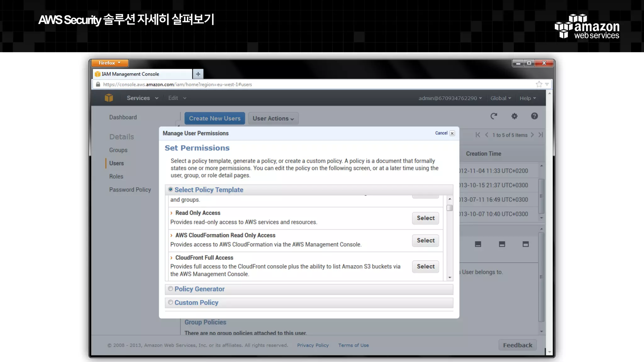Click policy template list scroll-down arrow

pyautogui.click(x=450, y=278)
